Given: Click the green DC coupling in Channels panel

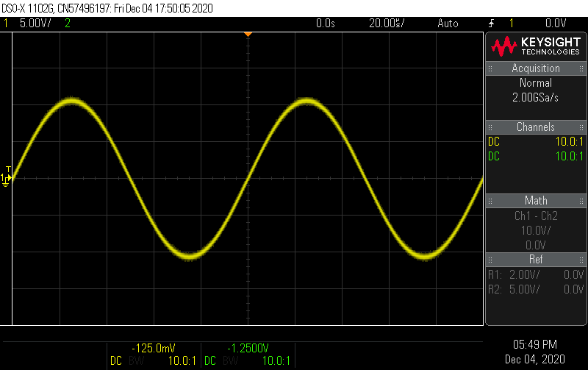Looking at the screenshot, I should [494, 157].
